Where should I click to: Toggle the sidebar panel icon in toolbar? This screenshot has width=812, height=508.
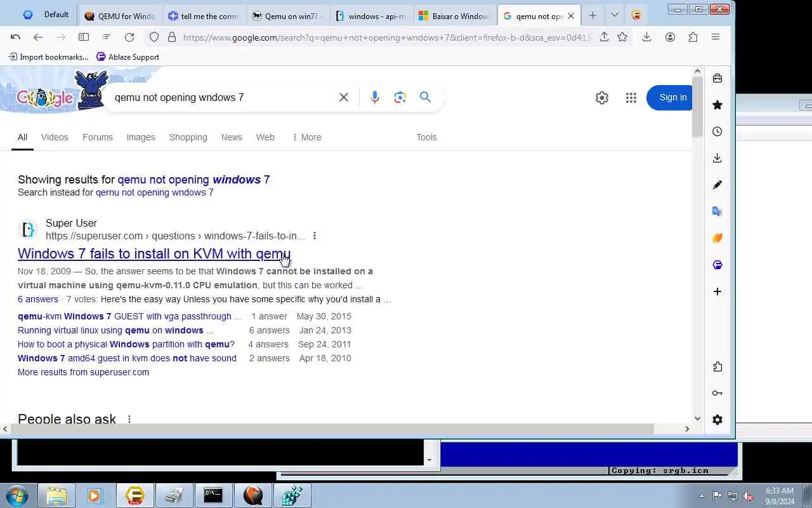(83, 37)
